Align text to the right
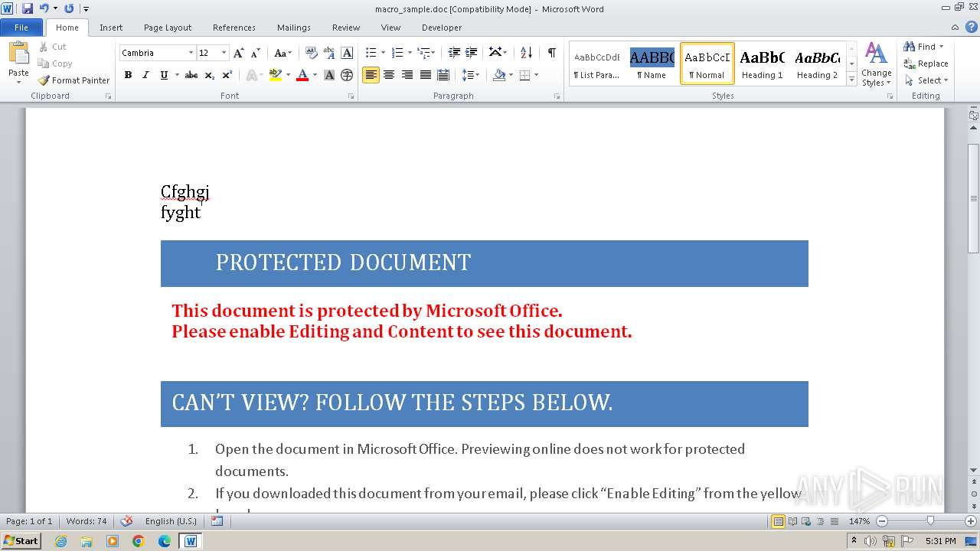 click(407, 75)
